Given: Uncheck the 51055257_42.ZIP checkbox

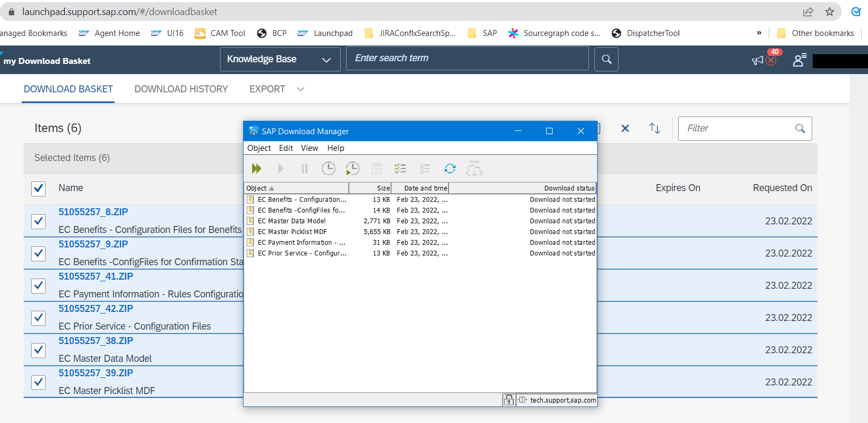Looking at the screenshot, I should coord(39,318).
